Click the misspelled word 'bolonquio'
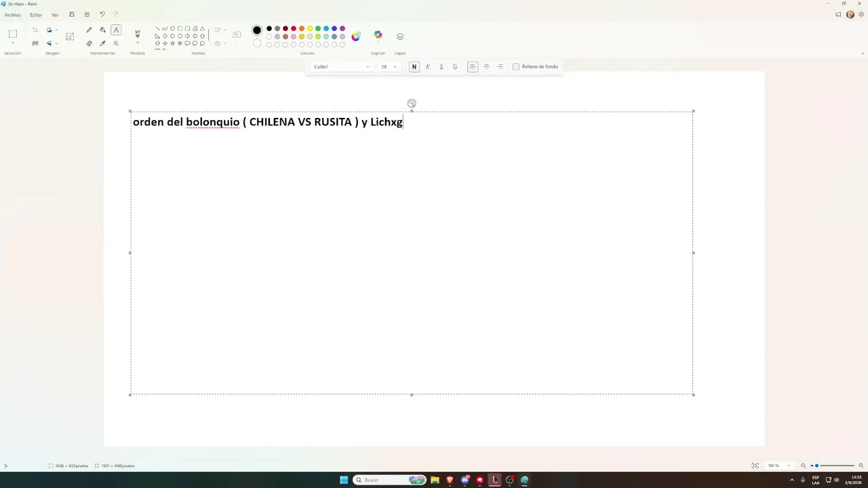Viewport: 868px width, 488px height. pyautogui.click(x=213, y=122)
